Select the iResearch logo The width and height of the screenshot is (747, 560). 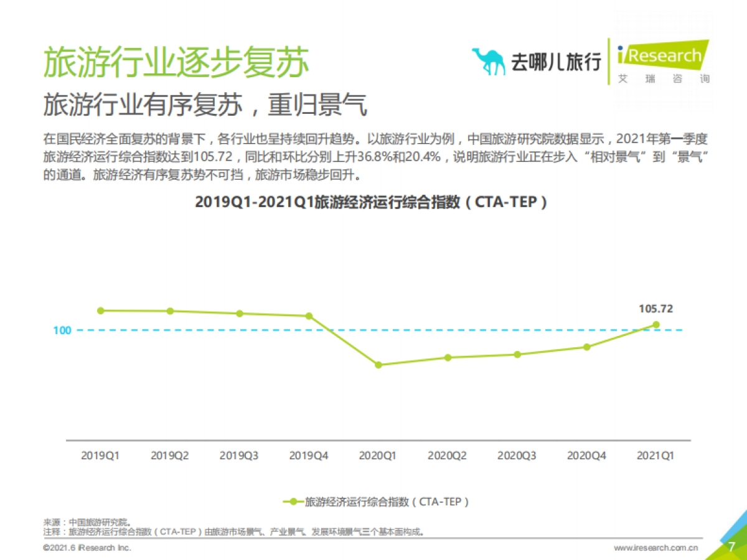(663, 56)
